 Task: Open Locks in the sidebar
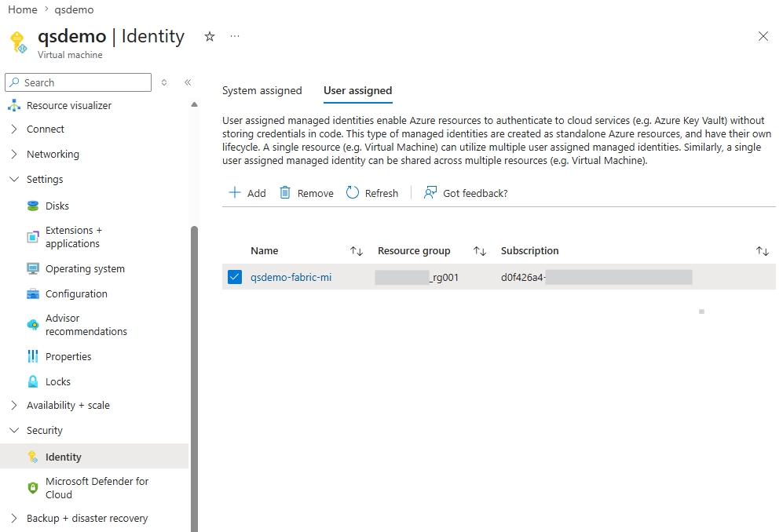tap(58, 382)
